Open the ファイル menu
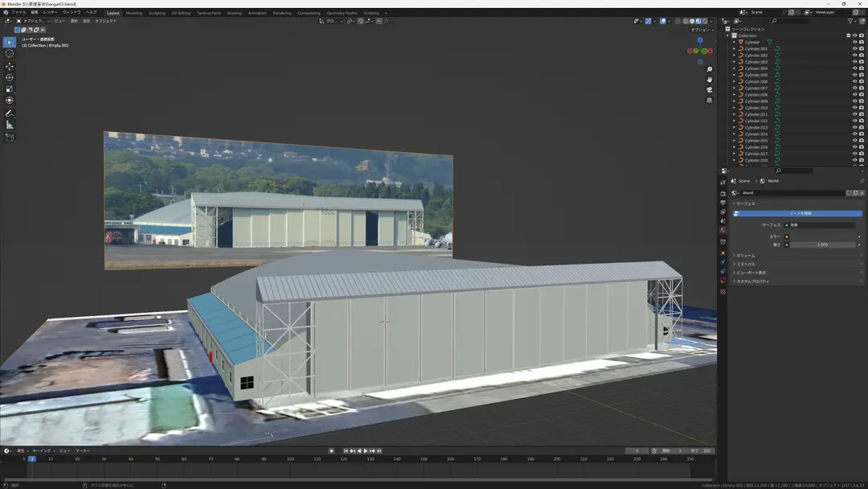 (x=18, y=12)
